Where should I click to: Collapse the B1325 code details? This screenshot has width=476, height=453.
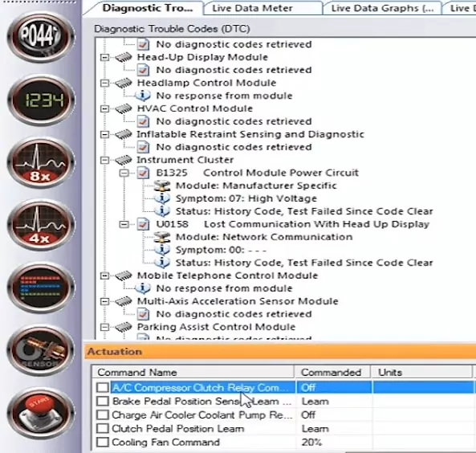pyautogui.click(x=124, y=173)
